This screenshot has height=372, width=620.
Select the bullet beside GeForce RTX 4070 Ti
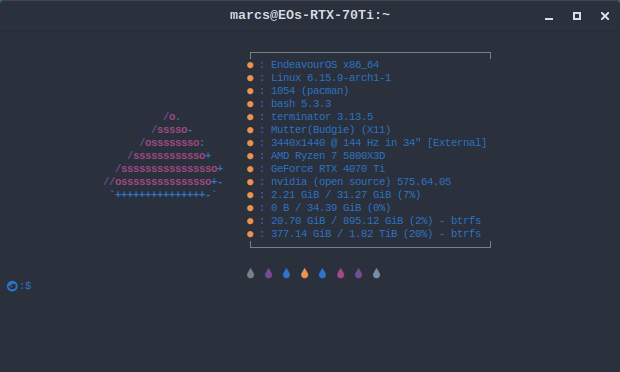pos(250,169)
